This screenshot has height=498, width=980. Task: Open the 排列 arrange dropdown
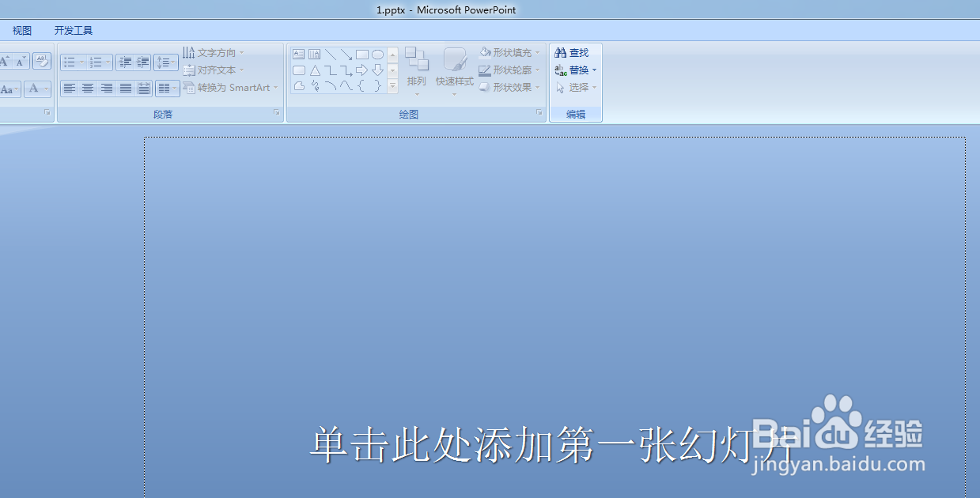[x=417, y=71]
